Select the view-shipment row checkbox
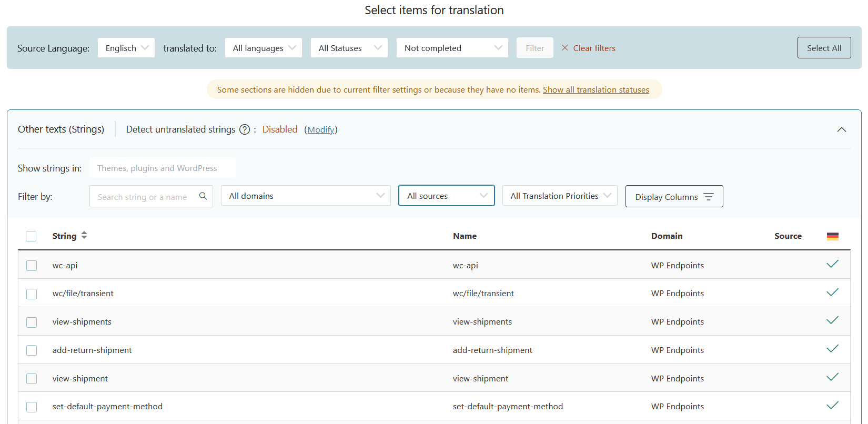 tap(32, 378)
